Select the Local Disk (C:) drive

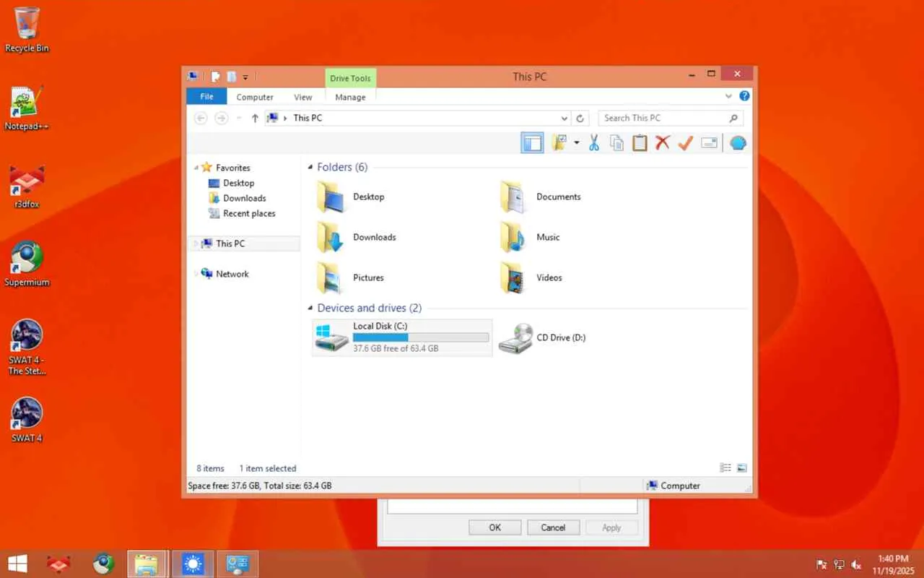click(402, 337)
